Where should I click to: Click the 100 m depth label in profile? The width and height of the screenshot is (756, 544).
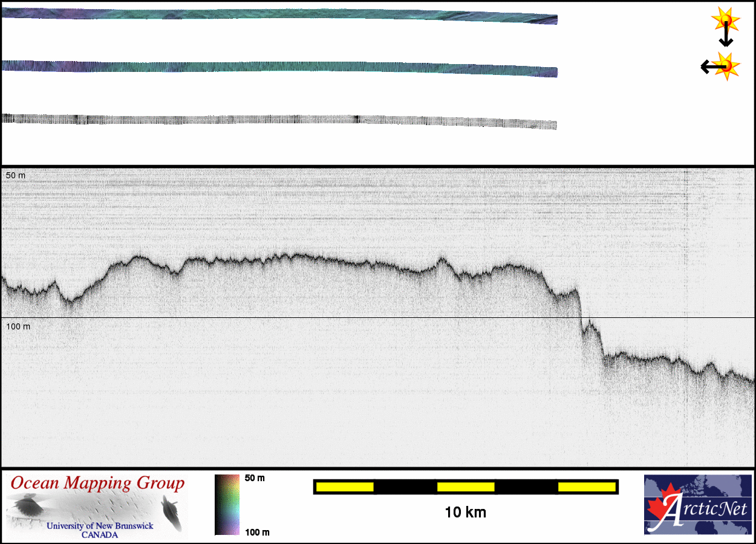pyautogui.click(x=18, y=326)
